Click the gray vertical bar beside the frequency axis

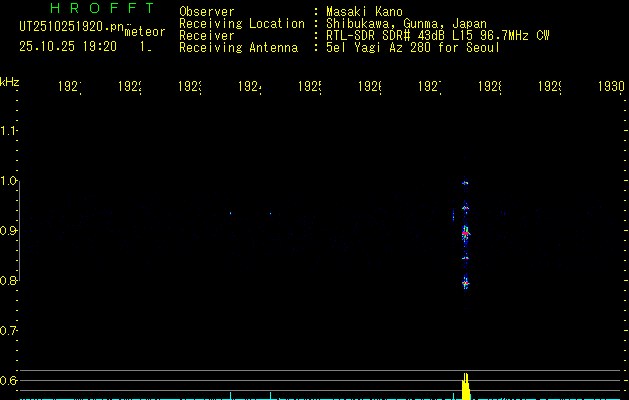(x=19, y=231)
